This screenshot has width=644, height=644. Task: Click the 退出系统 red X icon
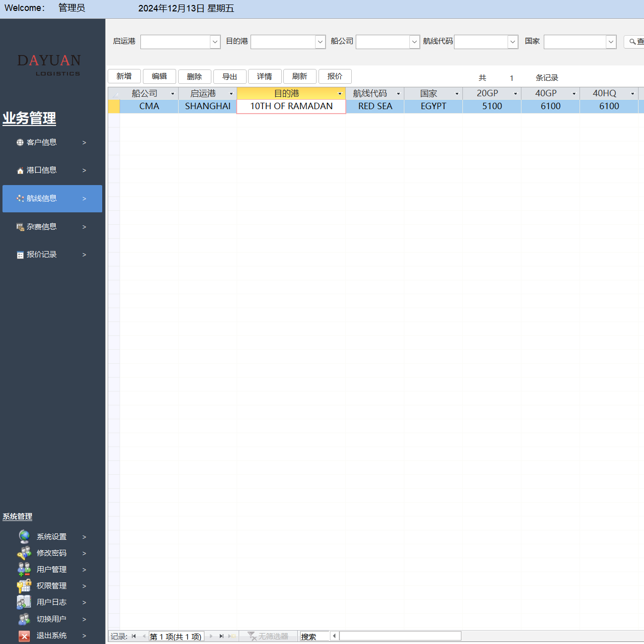coord(23,636)
